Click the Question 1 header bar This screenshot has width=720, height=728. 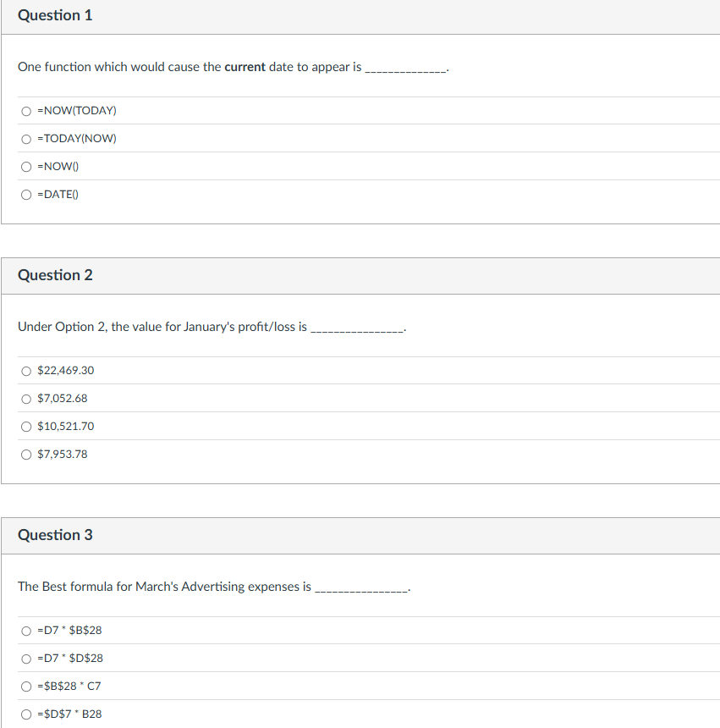pyautogui.click(x=56, y=14)
